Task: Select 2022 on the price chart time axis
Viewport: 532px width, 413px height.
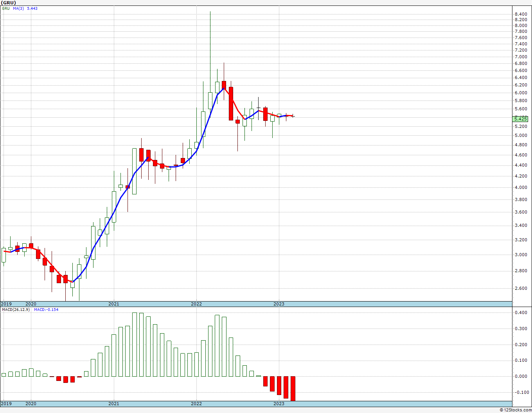Action: click(x=196, y=304)
